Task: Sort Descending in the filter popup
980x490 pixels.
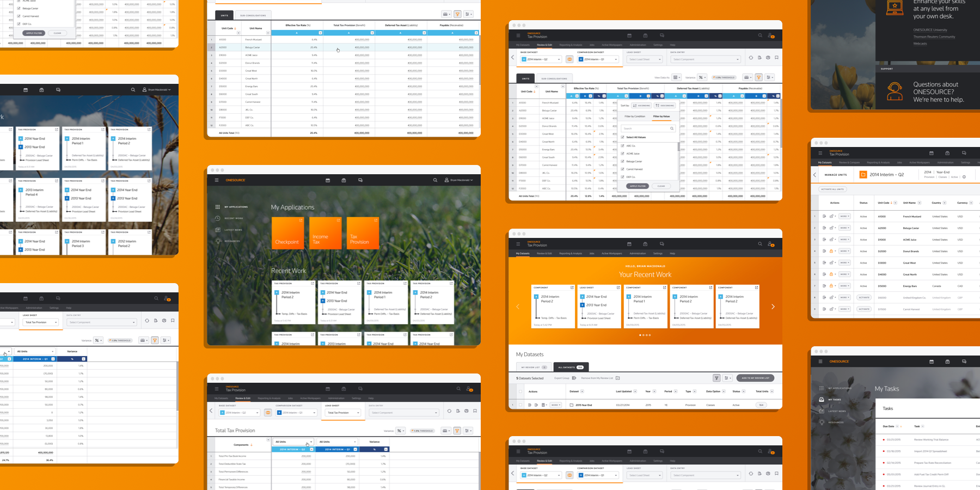Action: click(665, 106)
